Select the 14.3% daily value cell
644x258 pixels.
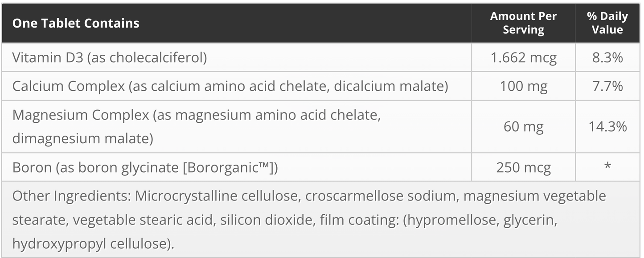click(607, 127)
